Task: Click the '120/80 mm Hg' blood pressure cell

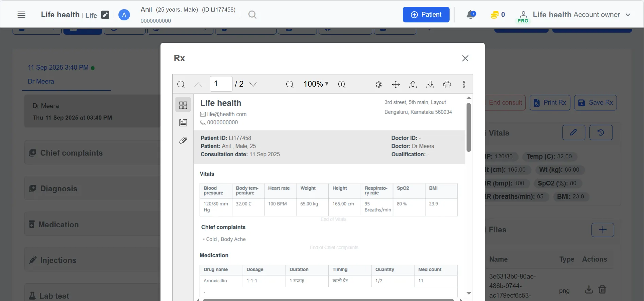Action: click(x=216, y=207)
